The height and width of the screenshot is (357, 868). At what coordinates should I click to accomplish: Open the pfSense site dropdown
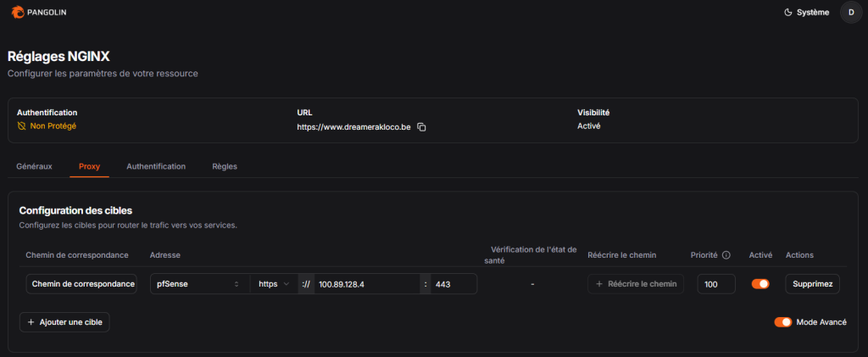tap(199, 284)
